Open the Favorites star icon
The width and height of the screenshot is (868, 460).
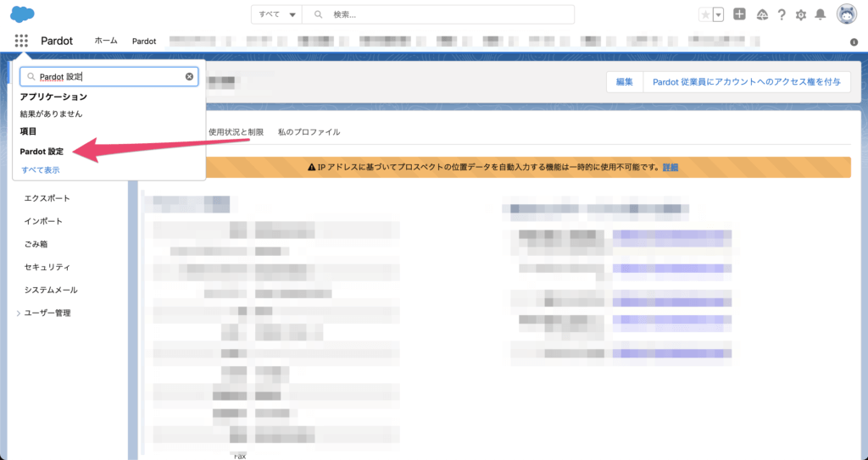click(x=705, y=15)
